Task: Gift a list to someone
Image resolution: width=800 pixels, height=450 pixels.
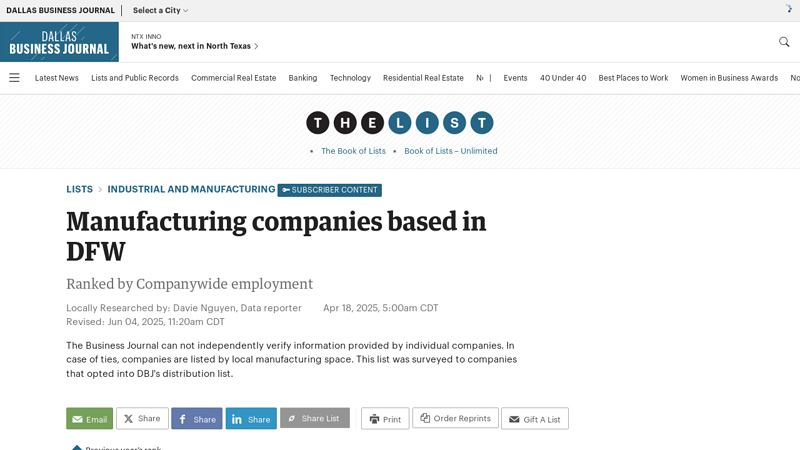Action: [534, 419]
